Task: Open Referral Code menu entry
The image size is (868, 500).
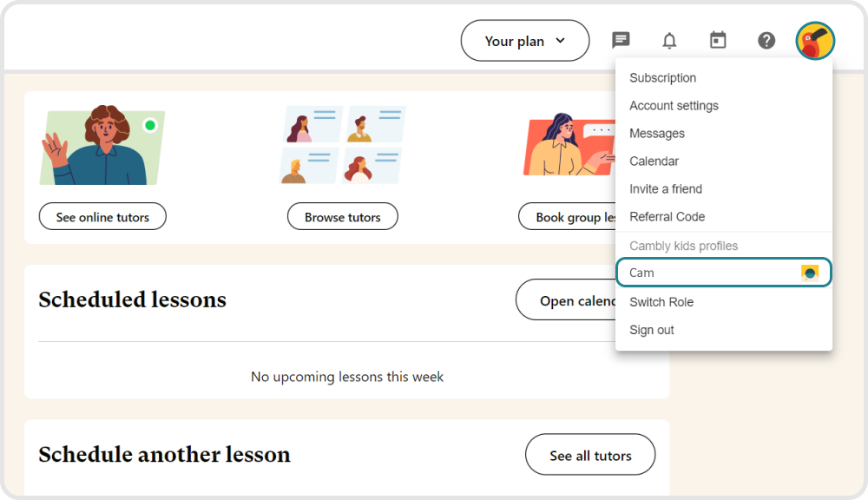Action: (x=667, y=217)
